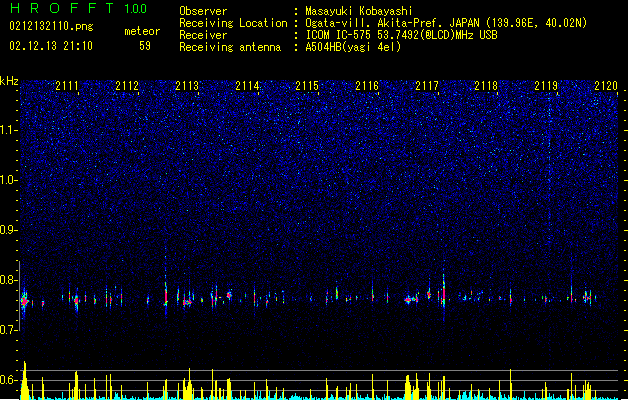Viewport: 629px width, 400px height.
Task: Click the 0.7 frequency axis label
Action: 9,330
